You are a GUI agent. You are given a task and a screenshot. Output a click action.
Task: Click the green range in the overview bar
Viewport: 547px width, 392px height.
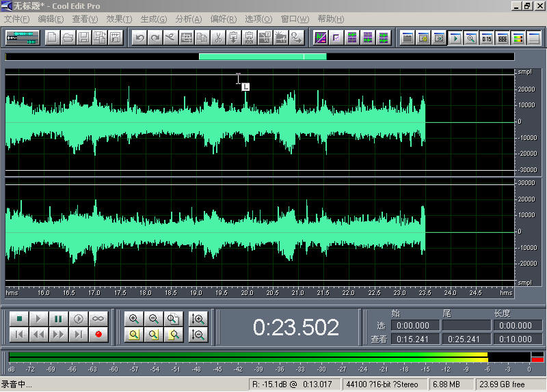tap(263, 57)
